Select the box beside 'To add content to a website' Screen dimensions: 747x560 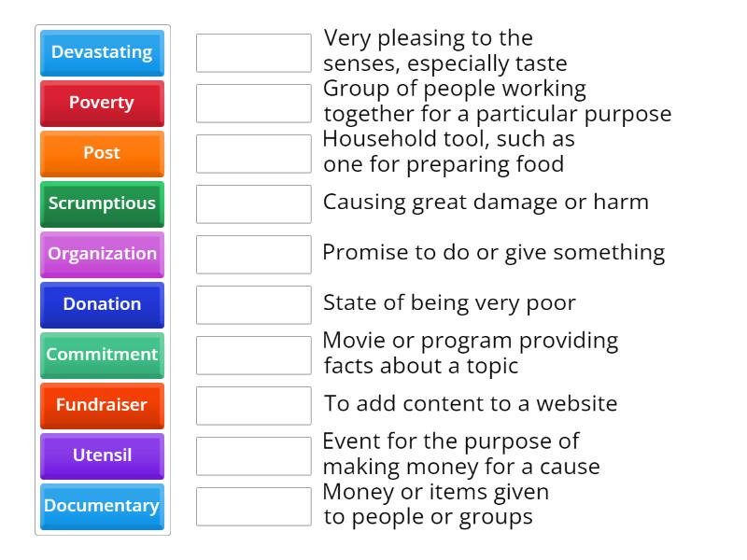point(254,406)
